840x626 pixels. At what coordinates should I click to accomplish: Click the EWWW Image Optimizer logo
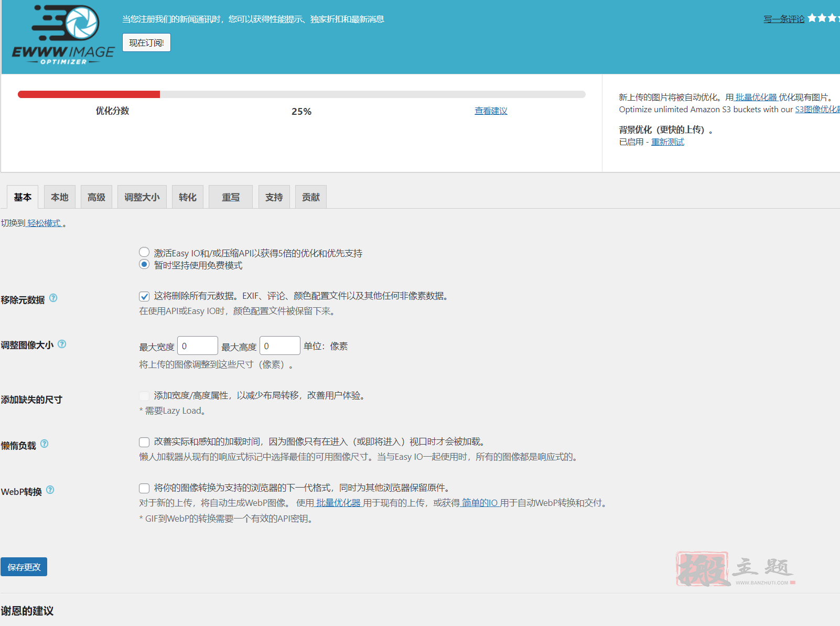pos(63,35)
